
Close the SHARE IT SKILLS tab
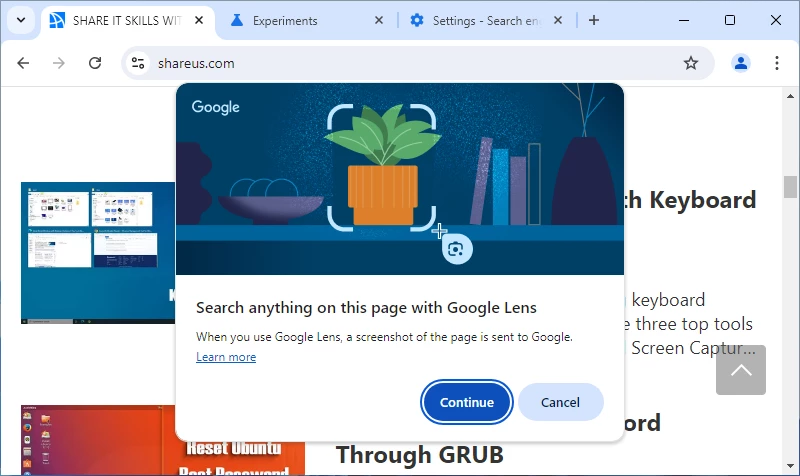199,20
